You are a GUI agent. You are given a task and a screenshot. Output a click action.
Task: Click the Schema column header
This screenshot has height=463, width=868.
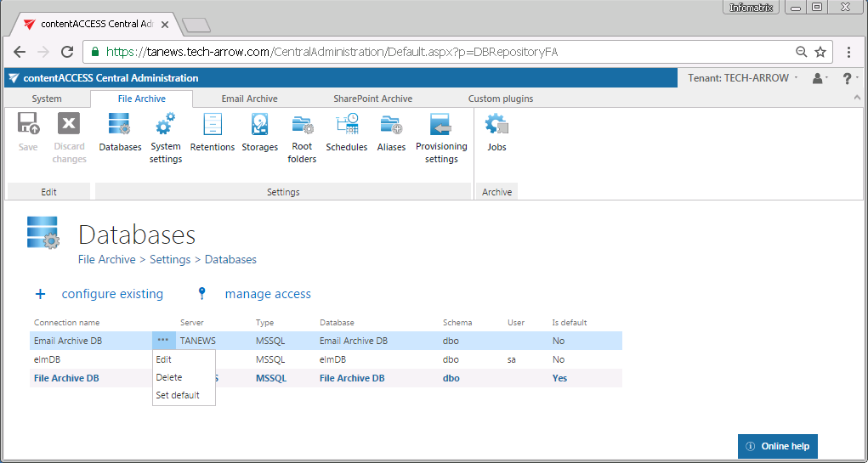(457, 323)
